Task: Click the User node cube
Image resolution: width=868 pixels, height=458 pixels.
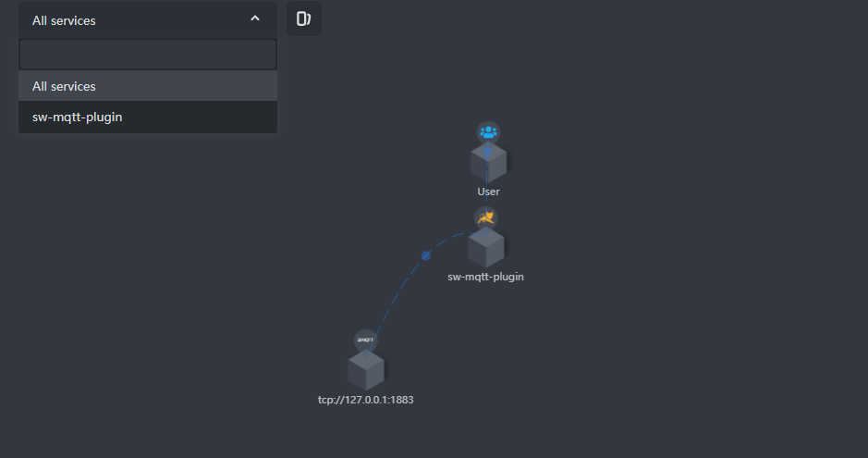Action: point(488,164)
